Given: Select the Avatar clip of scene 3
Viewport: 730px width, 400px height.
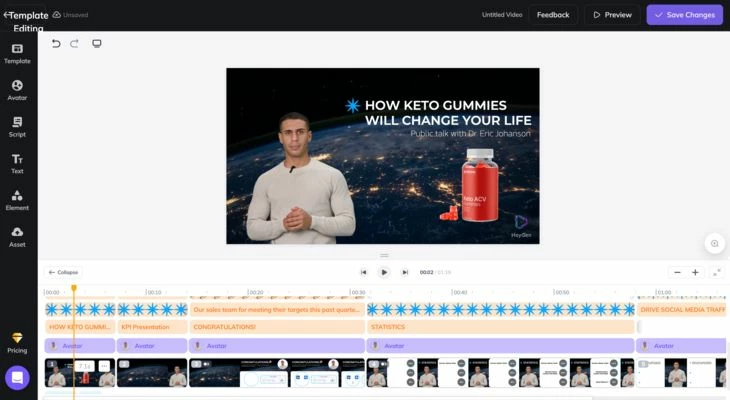Looking at the screenshot, I should point(277,346).
